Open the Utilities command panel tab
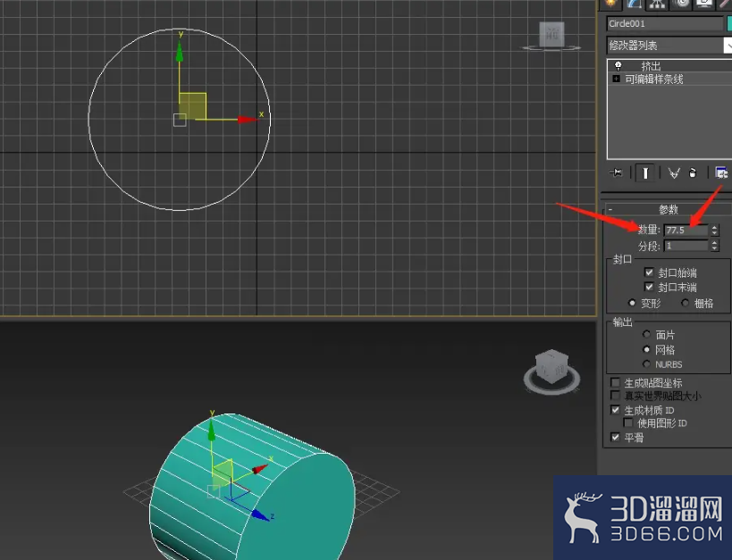Image resolution: width=732 pixels, height=560 pixels. coord(725,4)
